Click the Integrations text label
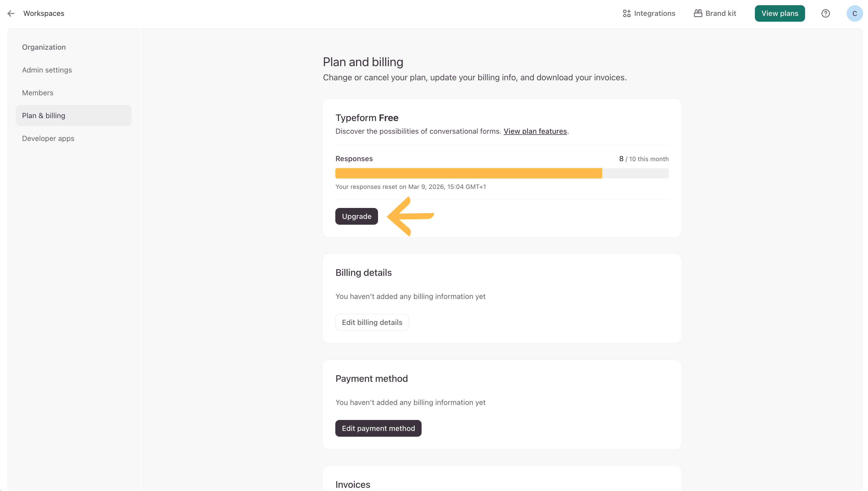Screen dimensions: 868x491 [654, 14]
